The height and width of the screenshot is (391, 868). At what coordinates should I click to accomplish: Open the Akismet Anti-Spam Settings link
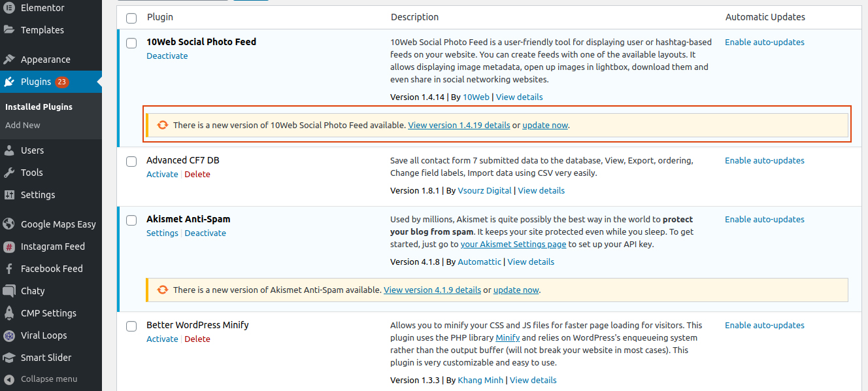[162, 233]
